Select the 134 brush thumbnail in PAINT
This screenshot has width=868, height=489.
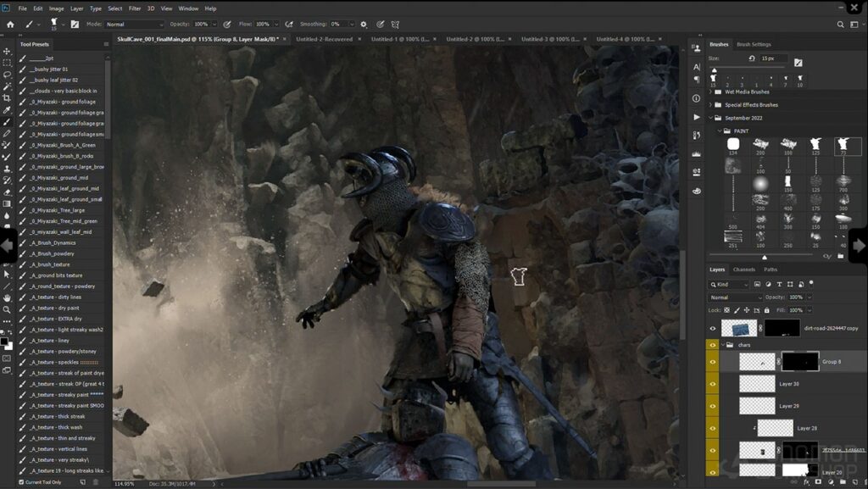(733, 146)
